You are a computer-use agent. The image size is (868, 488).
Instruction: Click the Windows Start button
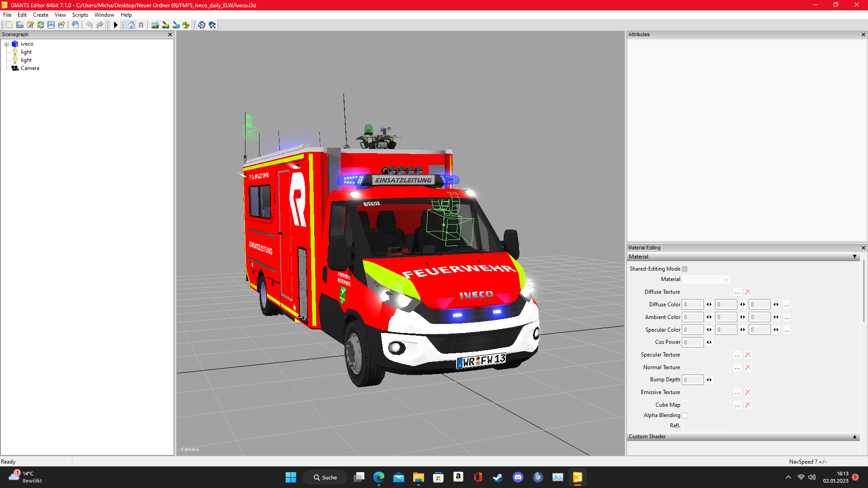pos(291,477)
